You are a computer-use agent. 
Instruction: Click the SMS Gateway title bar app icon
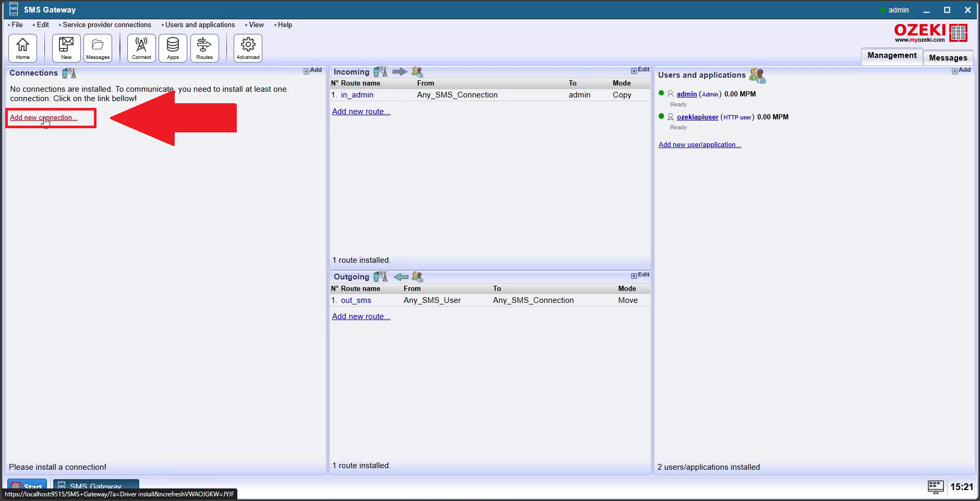[x=14, y=9]
